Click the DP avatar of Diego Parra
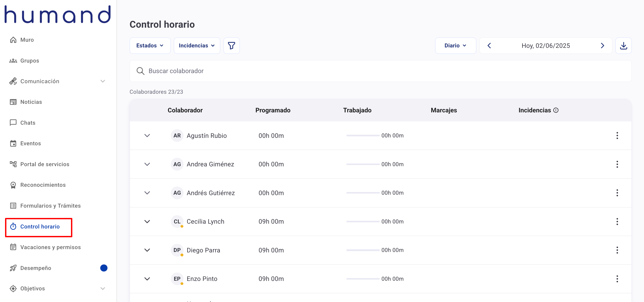Viewport: 644px width, 302px height. pyautogui.click(x=177, y=250)
